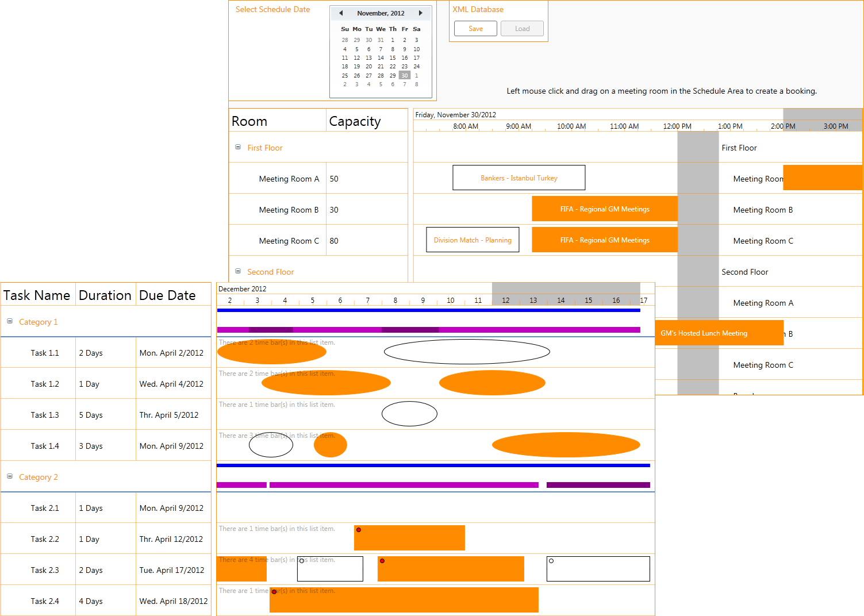864x616 pixels.
Task: Collapse the Second Floor room group
Action: (237, 271)
